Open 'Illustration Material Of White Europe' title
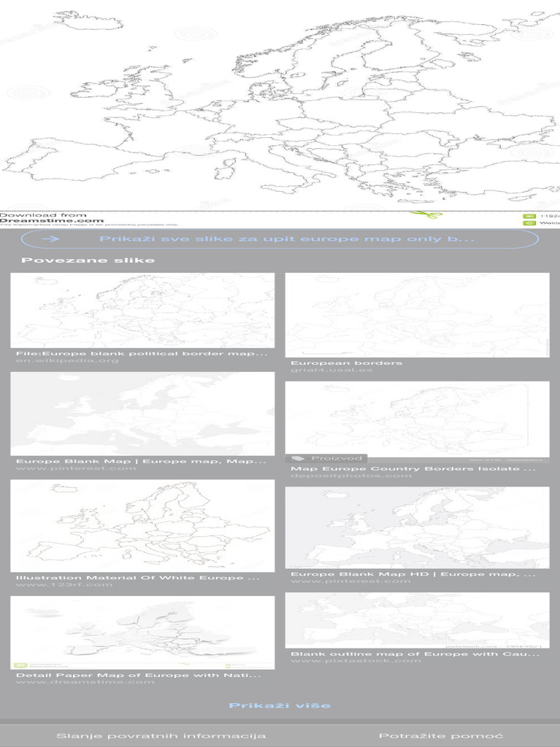The height and width of the screenshot is (747, 560). coord(138,578)
